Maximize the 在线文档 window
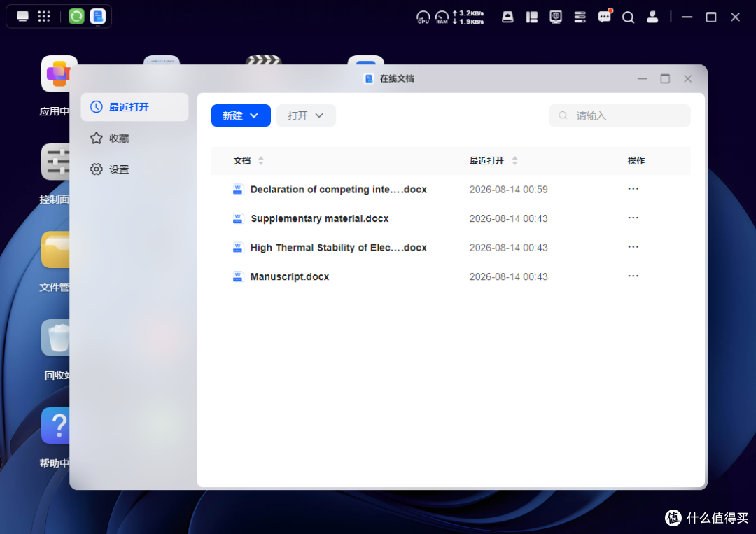This screenshot has height=534, width=756. coord(666,78)
